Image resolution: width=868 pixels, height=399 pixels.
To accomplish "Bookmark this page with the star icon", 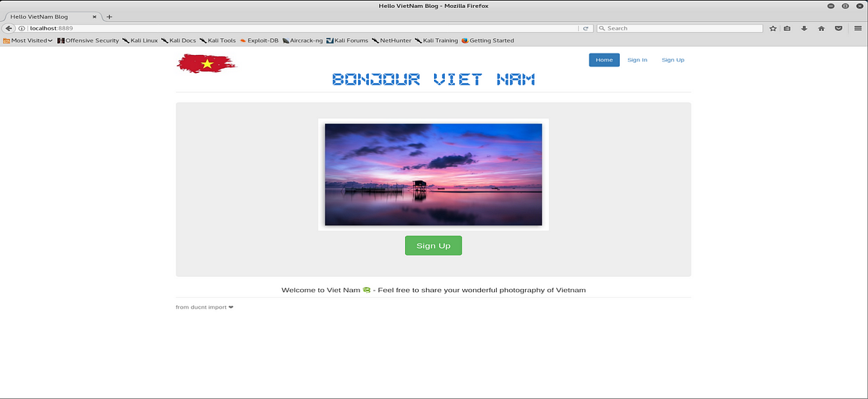I will (773, 28).
